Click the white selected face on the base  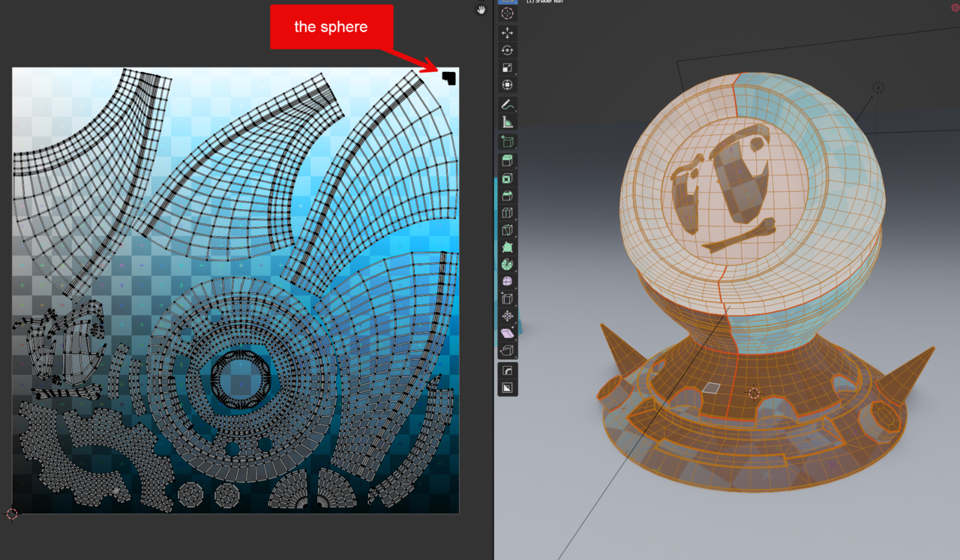tap(712, 388)
